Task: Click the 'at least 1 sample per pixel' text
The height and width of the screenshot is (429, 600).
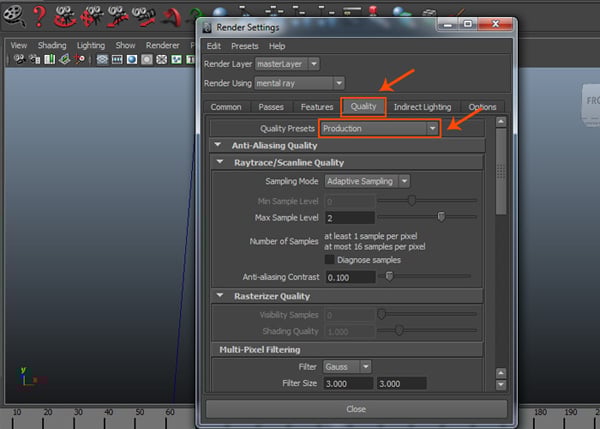Action: click(x=371, y=236)
